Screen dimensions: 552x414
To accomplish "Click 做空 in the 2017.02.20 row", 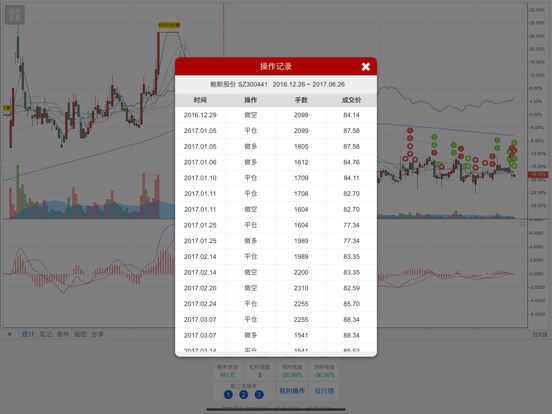I will [251, 288].
